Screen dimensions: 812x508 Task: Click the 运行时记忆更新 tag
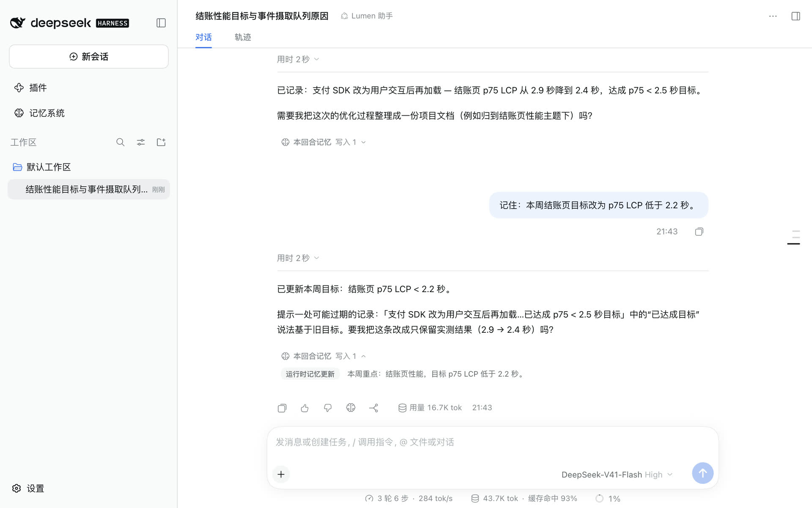pyautogui.click(x=310, y=374)
